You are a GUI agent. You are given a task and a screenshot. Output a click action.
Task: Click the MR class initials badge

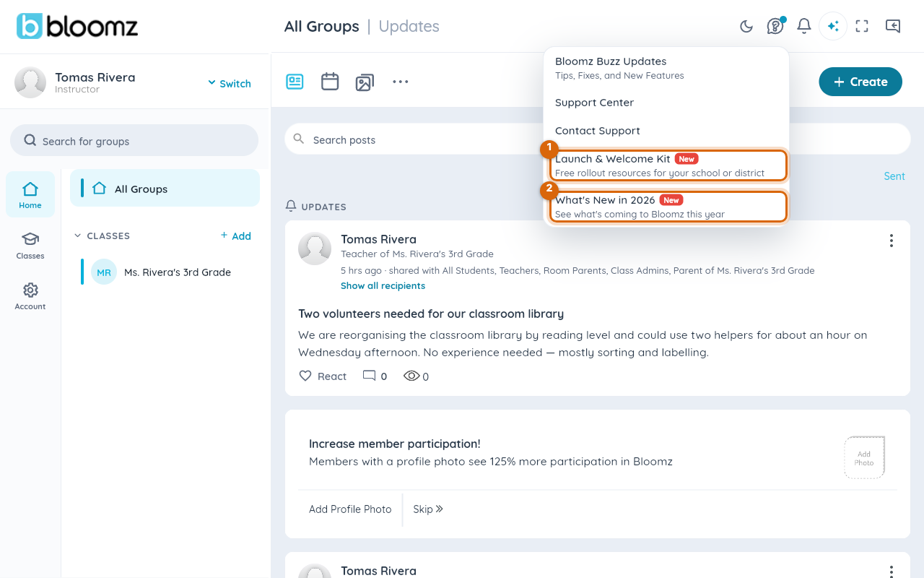tap(104, 272)
